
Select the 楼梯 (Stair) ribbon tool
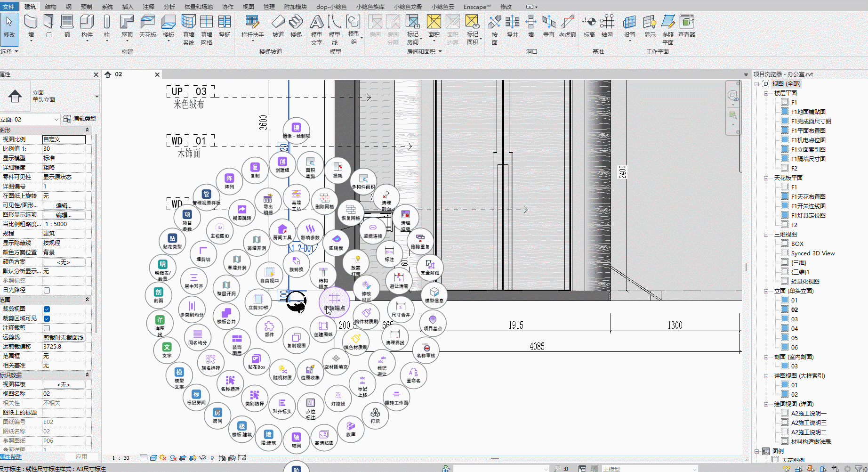[x=296, y=26]
